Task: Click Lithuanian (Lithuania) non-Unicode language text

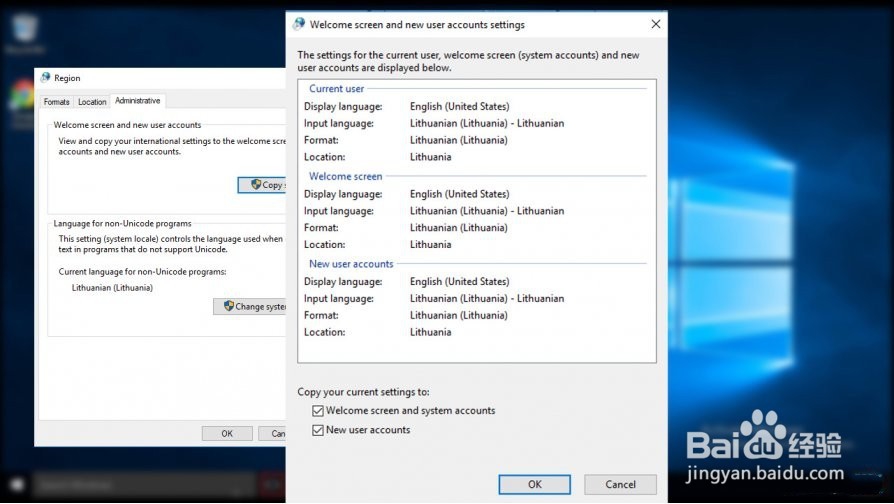Action: (x=112, y=288)
